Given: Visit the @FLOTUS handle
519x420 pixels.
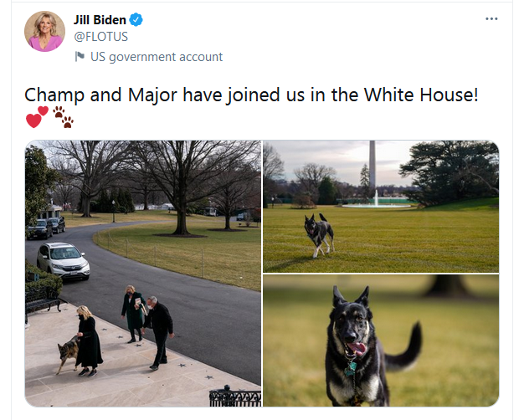Looking at the screenshot, I should coord(101,37).
